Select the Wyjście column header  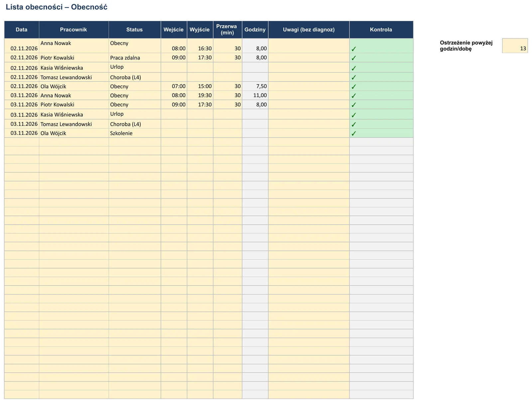pyautogui.click(x=200, y=30)
